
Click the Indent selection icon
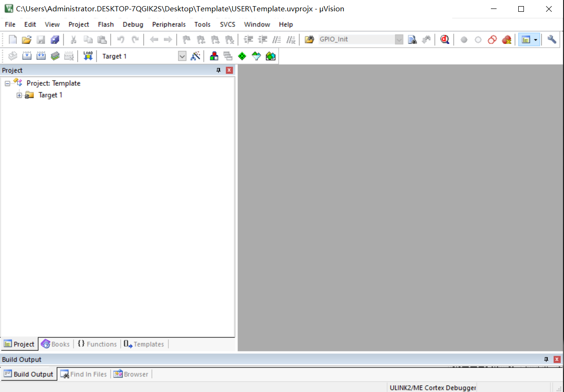tap(248, 40)
